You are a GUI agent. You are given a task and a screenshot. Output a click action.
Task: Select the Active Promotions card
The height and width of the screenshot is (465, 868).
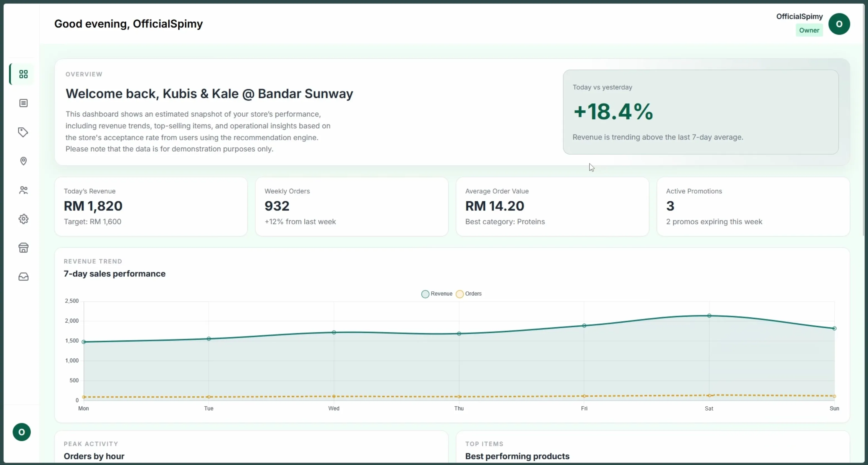(x=753, y=207)
